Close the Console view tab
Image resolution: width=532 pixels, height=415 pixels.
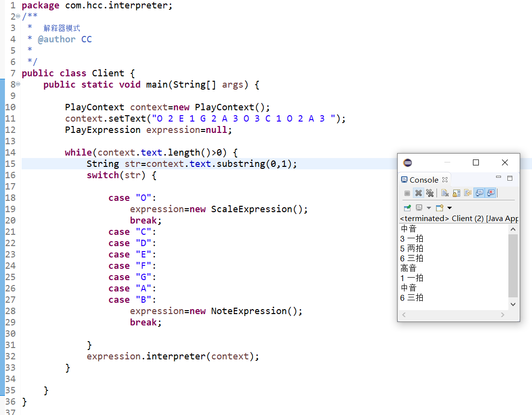[445, 180]
